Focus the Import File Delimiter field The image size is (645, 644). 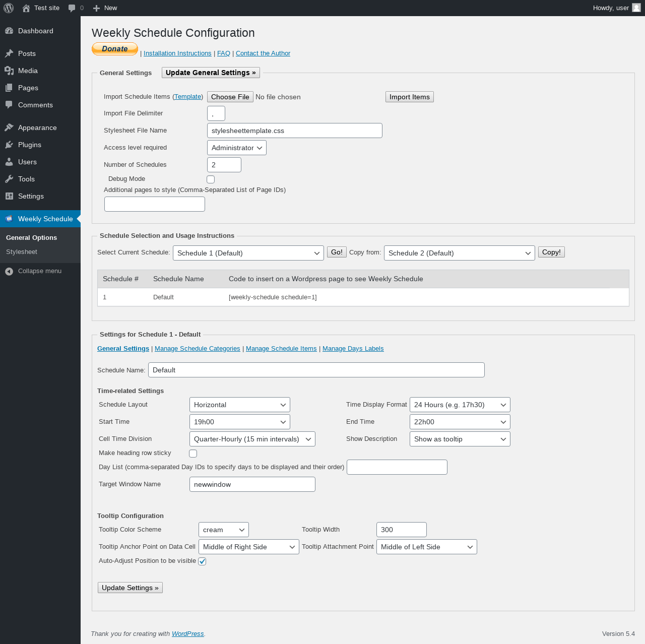(x=216, y=113)
